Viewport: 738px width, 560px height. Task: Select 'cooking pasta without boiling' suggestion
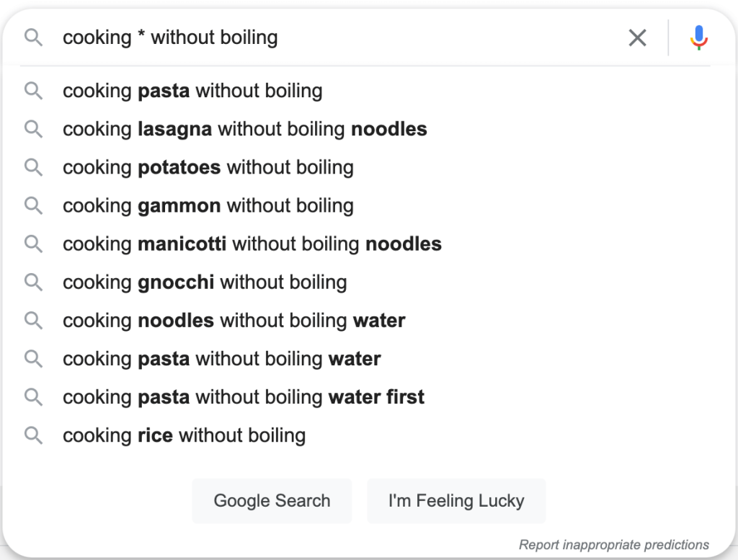[365, 90]
